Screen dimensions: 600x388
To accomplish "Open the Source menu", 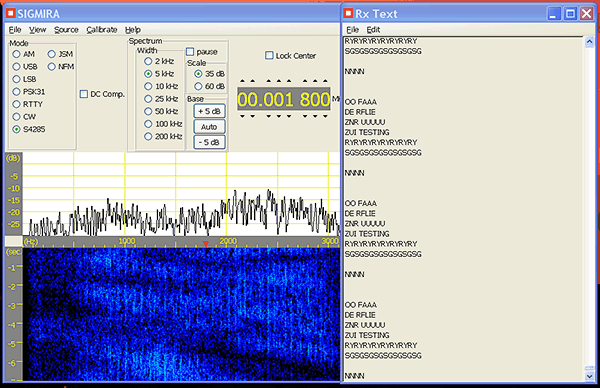I will tap(66, 30).
